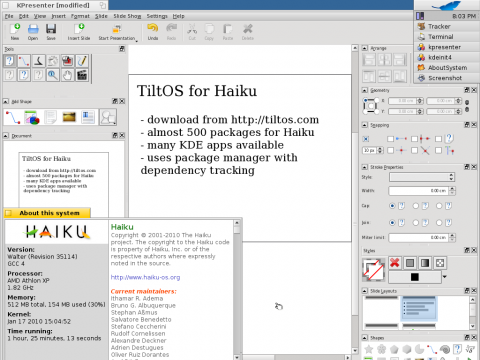Select the third Cap radio option
Screen dimensions: 480x360
click(x=439, y=206)
